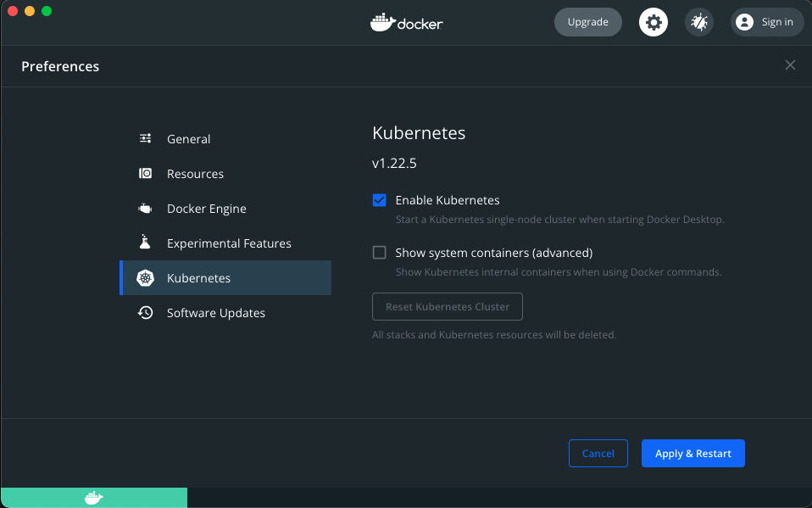This screenshot has width=812, height=508.
Task: Click 'Show Kubernetes internal containers' description
Action: pos(559,272)
